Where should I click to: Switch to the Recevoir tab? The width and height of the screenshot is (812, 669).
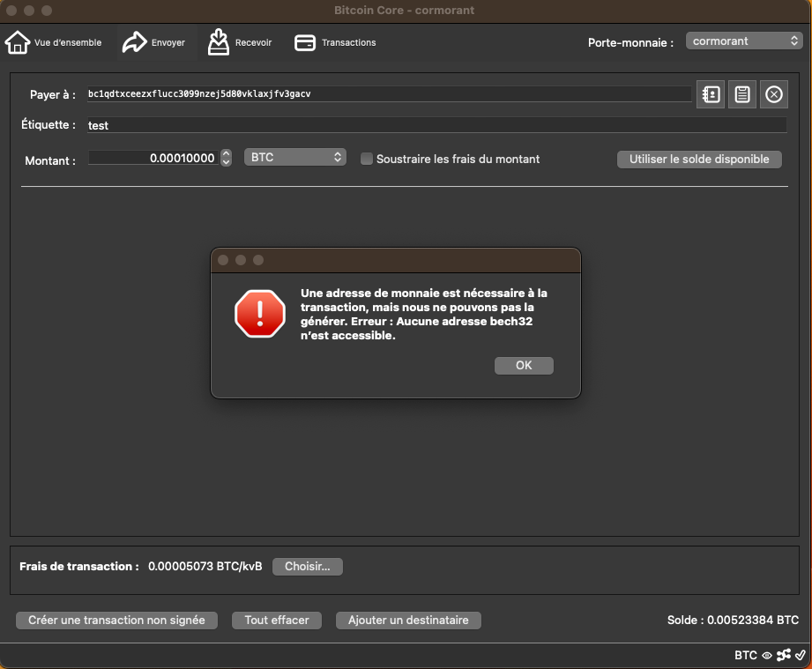240,42
